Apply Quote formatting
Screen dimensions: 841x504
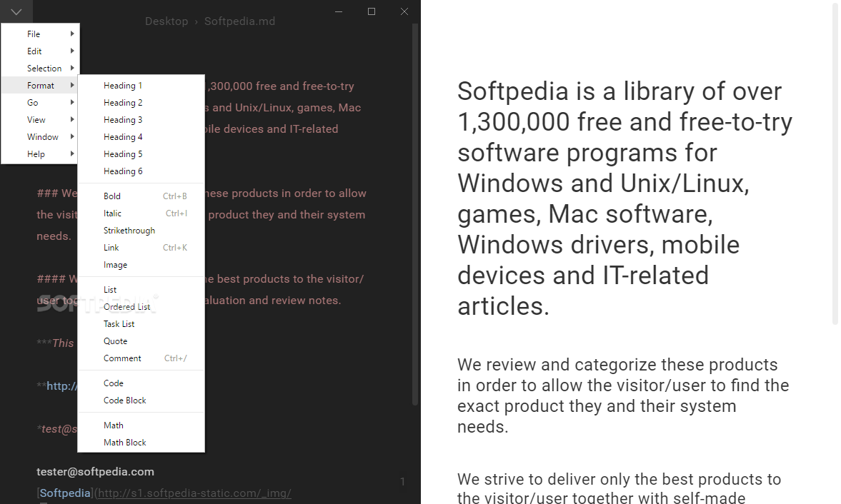coord(141,341)
